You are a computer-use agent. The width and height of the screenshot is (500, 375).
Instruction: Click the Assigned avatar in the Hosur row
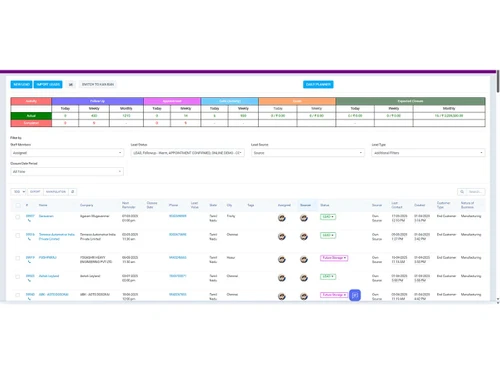[x=282, y=259]
